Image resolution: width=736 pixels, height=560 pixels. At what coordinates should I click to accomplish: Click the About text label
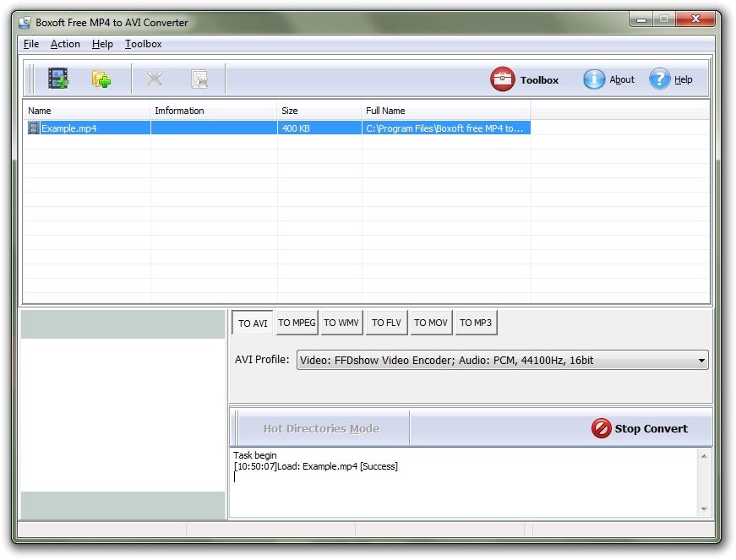pyautogui.click(x=622, y=79)
